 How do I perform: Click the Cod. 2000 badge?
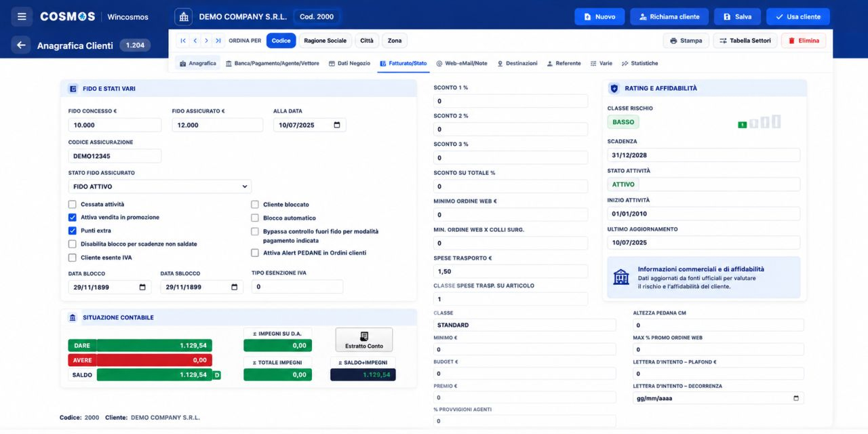pyautogui.click(x=317, y=16)
